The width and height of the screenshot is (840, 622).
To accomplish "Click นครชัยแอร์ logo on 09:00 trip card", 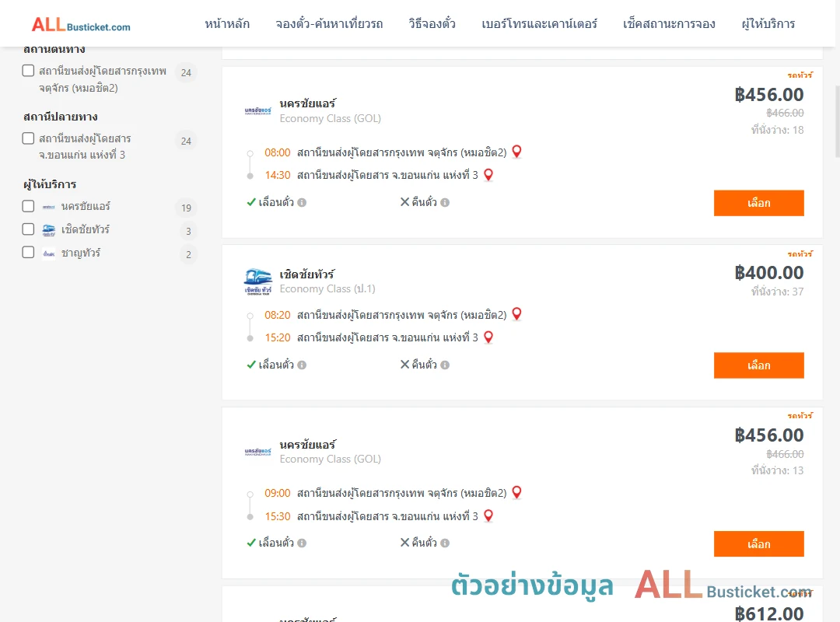I will (257, 452).
